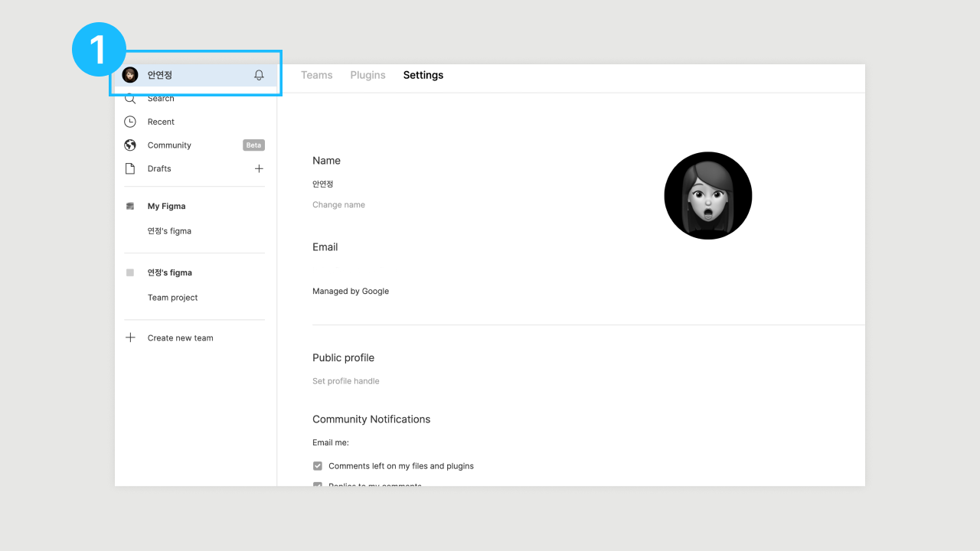980x551 pixels.
Task: Switch to the Teams tab
Action: pyautogui.click(x=317, y=75)
